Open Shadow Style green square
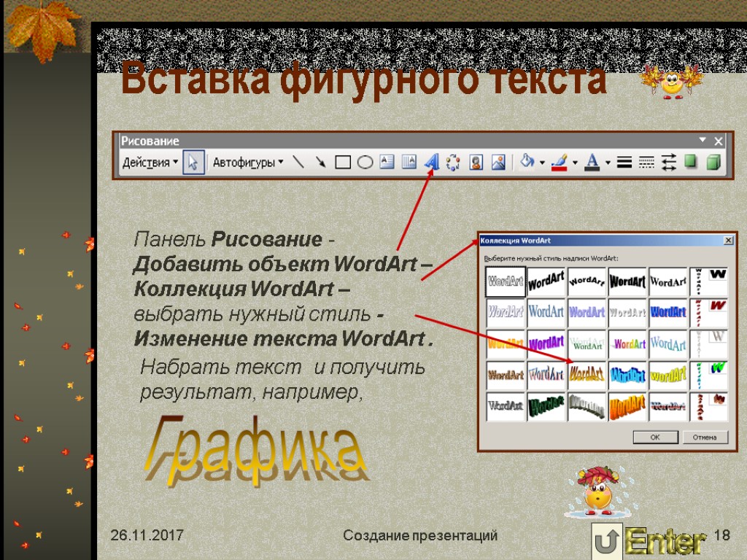Screen dimensions: 747x560 click(x=691, y=162)
